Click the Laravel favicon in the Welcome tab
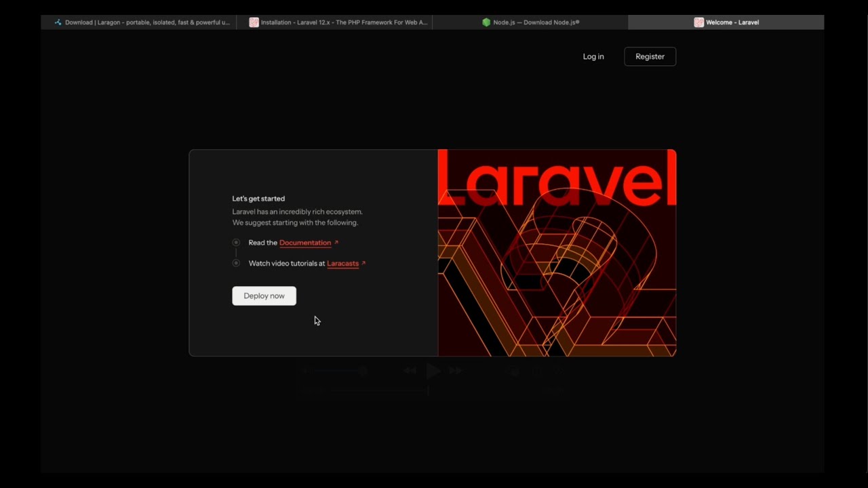The width and height of the screenshot is (868, 488). (x=698, y=22)
